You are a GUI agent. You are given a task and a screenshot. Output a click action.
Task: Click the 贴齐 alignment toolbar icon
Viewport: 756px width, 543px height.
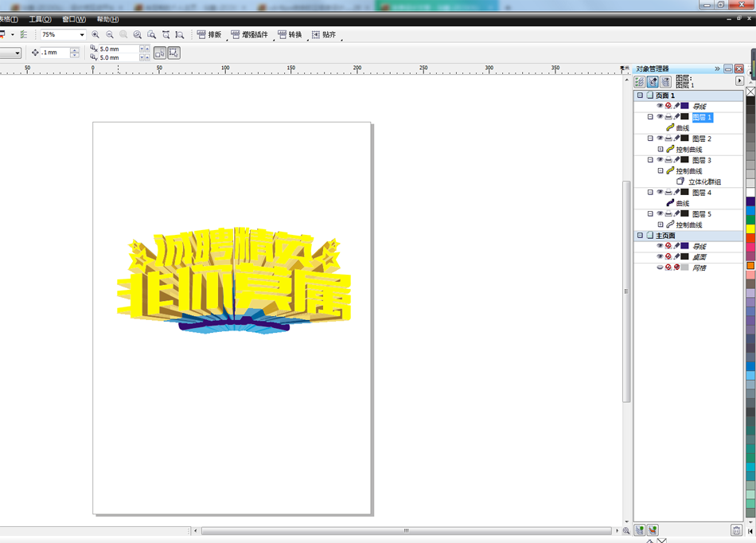click(x=318, y=35)
